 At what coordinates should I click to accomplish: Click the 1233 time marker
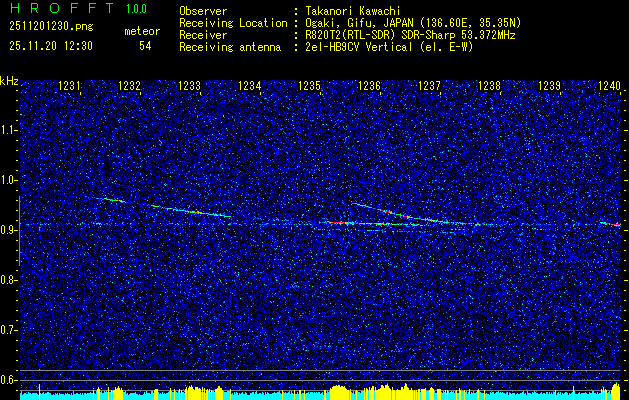pyautogui.click(x=189, y=86)
